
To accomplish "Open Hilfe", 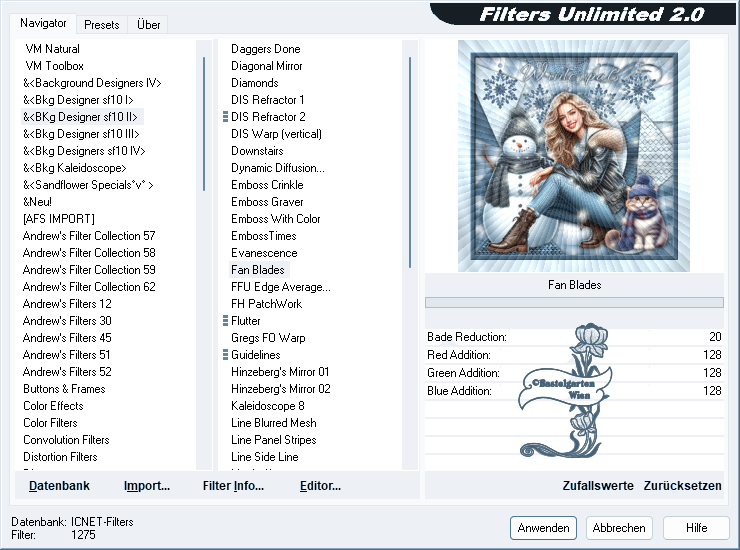I will point(696,528).
